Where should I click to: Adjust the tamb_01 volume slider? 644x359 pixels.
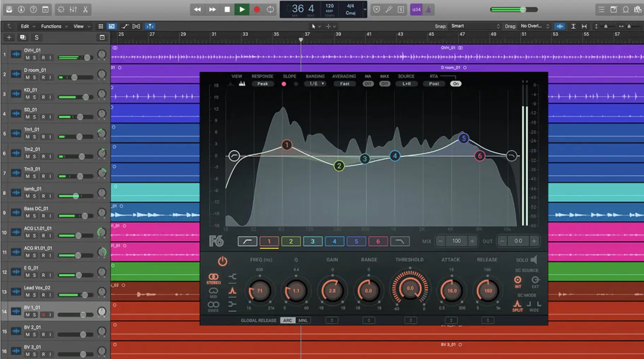pyautogui.click(x=75, y=196)
